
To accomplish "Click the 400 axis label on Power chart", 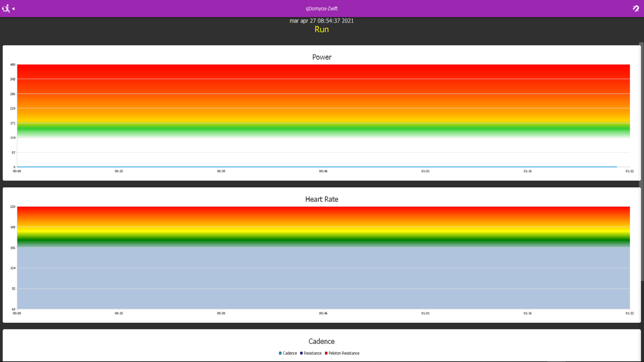I will coord(13,65).
